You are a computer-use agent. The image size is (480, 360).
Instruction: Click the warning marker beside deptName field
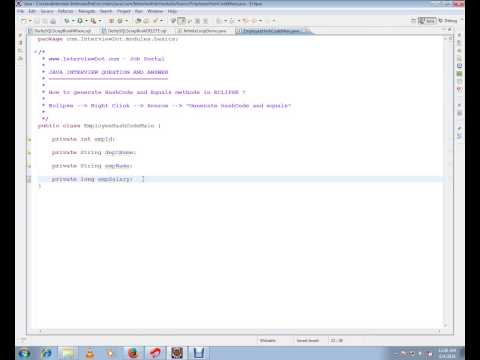point(29,153)
